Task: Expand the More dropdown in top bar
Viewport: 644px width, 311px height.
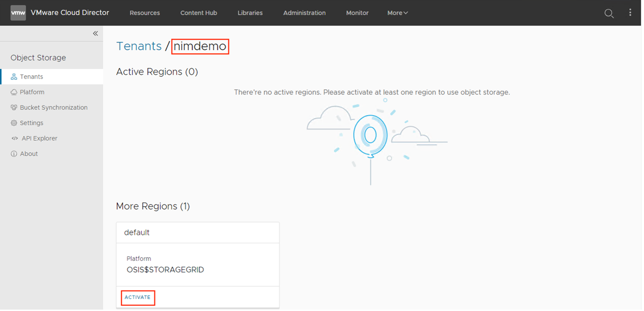Action: pos(397,13)
